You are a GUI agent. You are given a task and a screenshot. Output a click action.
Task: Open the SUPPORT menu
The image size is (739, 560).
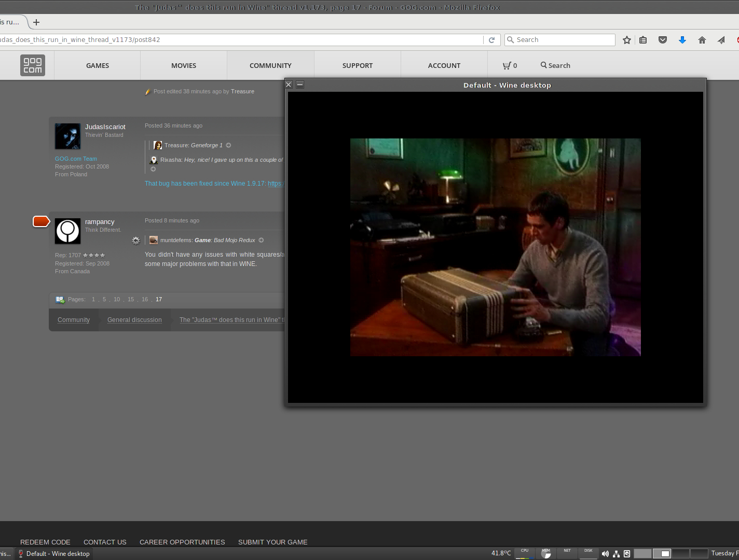click(x=358, y=65)
